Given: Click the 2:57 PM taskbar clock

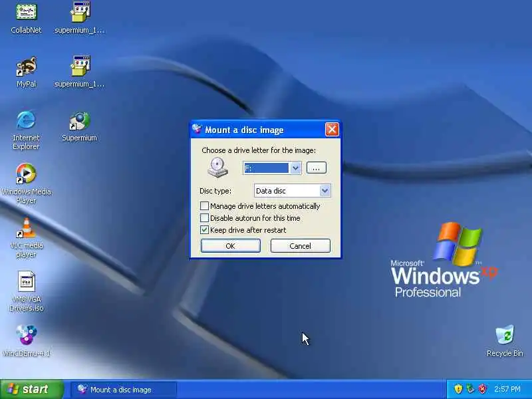Looking at the screenshot, I should pos(507,389).
